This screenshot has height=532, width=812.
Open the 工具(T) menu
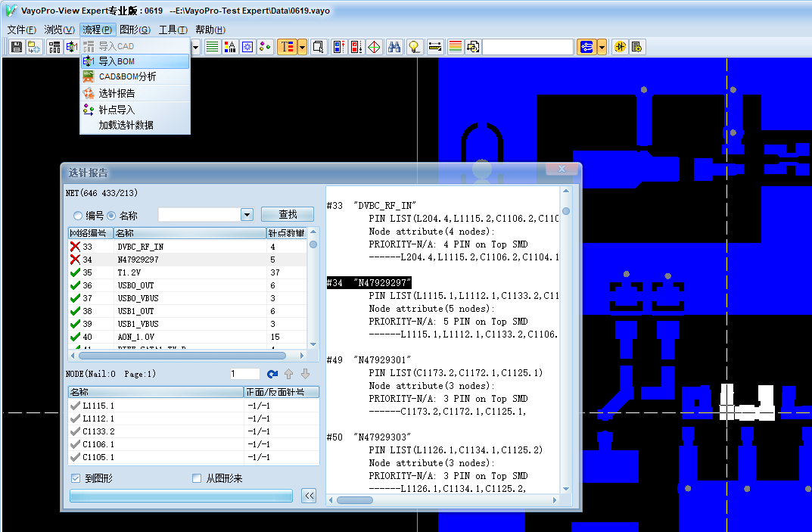tap(173, 30)
